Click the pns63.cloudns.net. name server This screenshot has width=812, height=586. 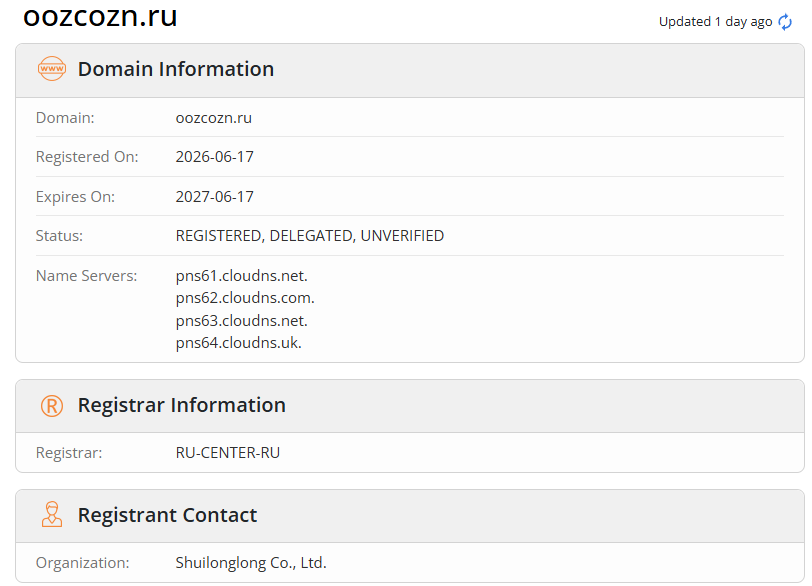point(241,321)
